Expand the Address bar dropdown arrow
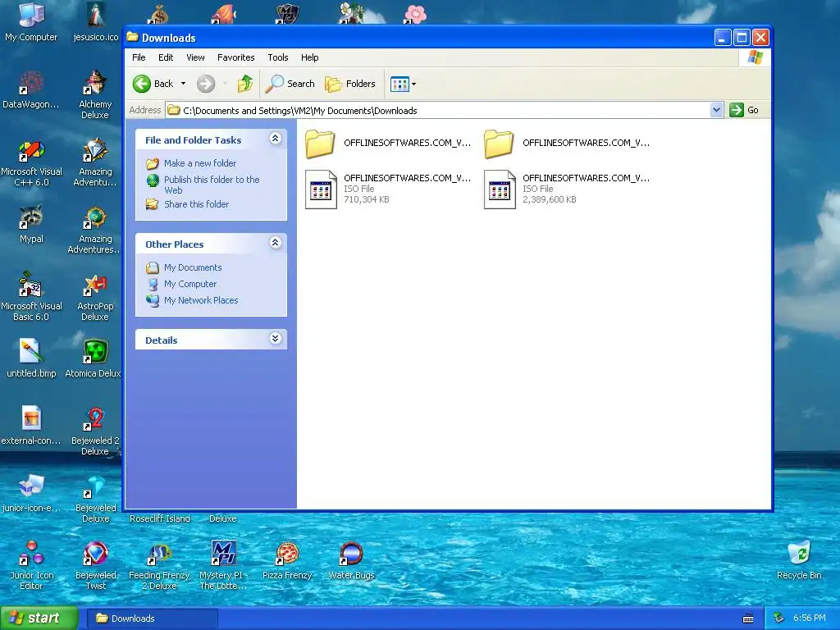The height and width of the screenshot is (630, 840). click(716, 111)
